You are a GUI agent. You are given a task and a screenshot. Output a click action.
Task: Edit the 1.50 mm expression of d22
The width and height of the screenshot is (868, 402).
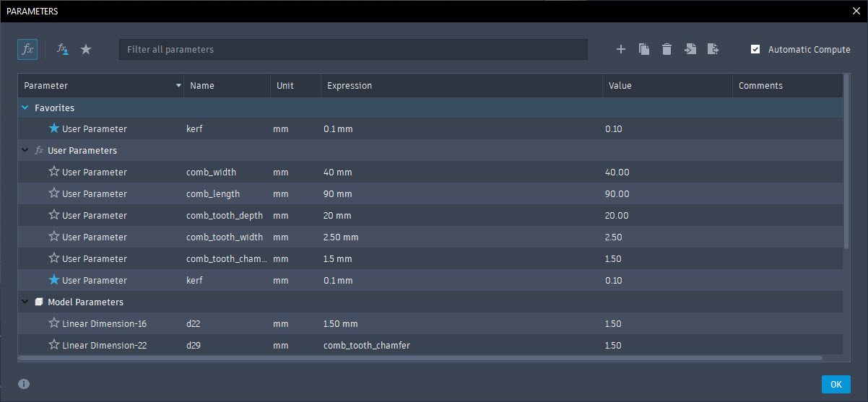pyautogui.click(x=462, y=323)
